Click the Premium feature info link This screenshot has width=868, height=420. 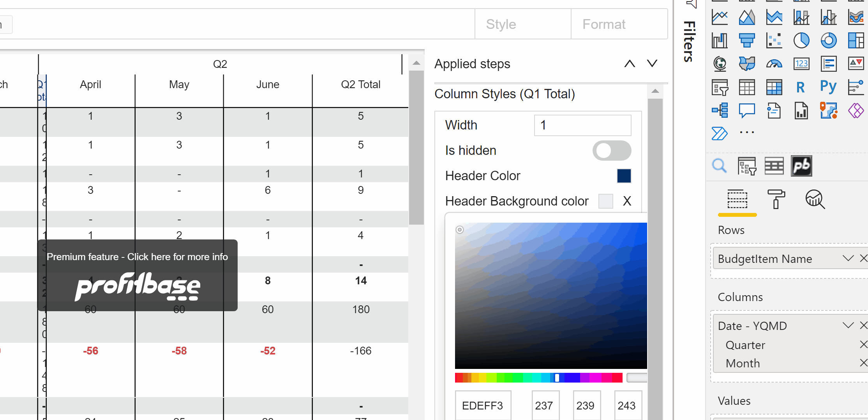click(x=137, y=257)
